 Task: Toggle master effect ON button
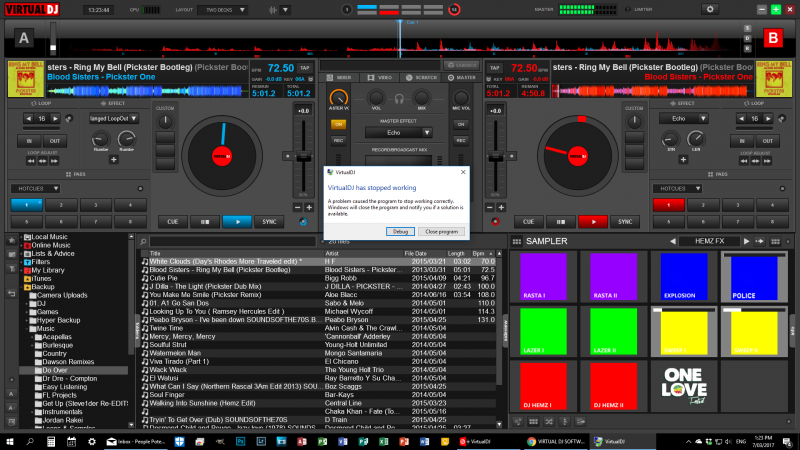338,124
